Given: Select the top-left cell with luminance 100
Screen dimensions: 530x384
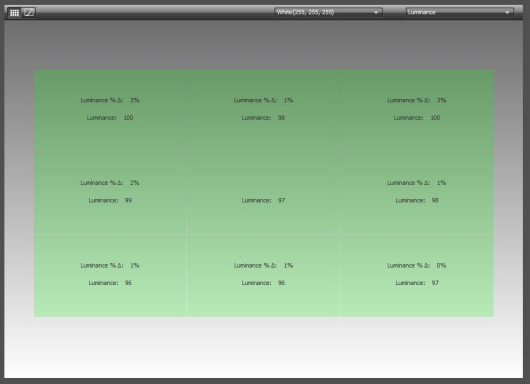Looking at the screenshot, I should (110, 111).
